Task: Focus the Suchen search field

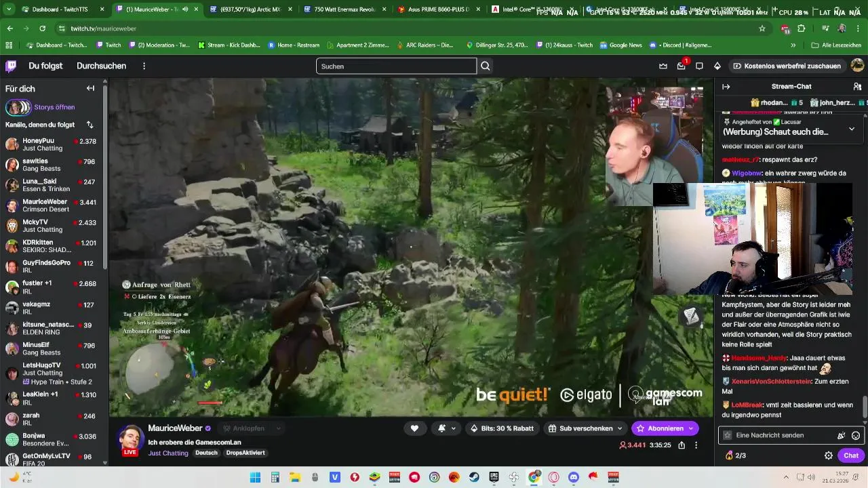Action: (x=396, y=66)
